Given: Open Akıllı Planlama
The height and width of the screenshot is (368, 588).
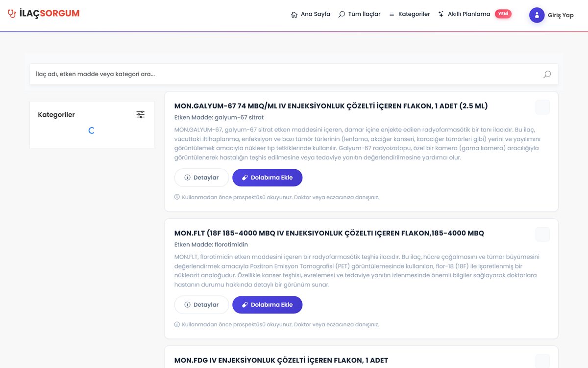Looking at the screenshot, I should click(464, 14).
